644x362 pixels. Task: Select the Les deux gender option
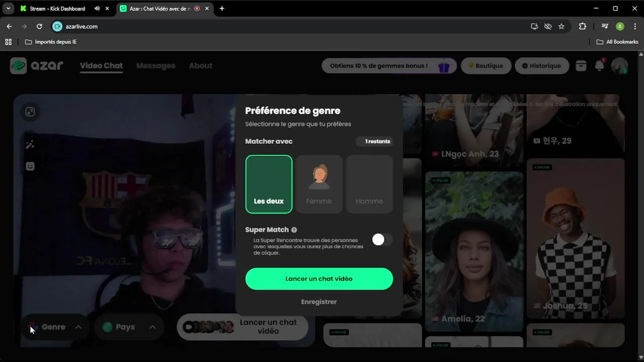(x=269, y=184)
